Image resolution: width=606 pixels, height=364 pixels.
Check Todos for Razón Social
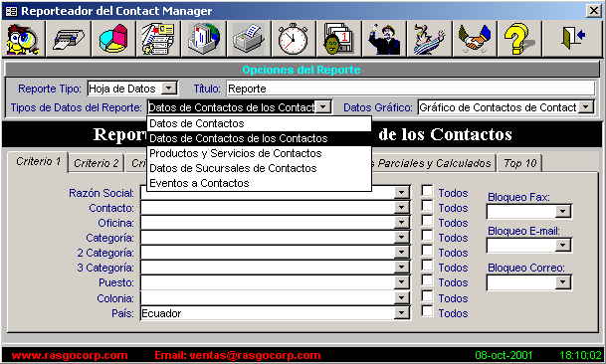427,192
